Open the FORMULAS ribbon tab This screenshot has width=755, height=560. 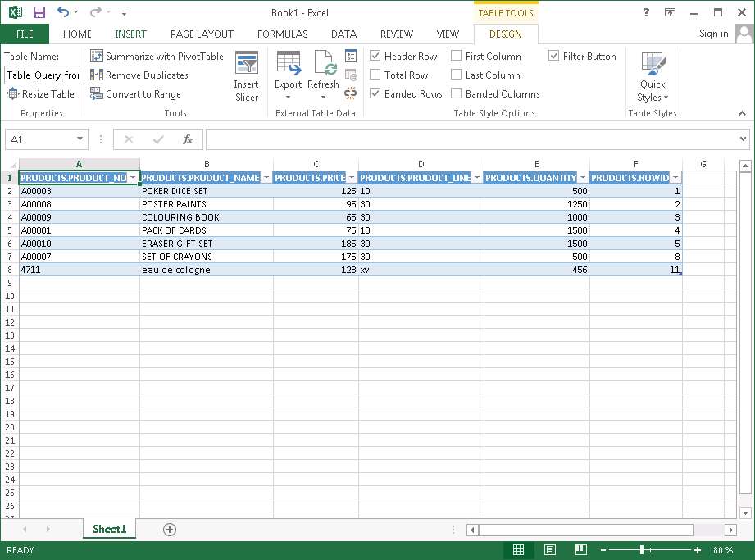click(x=282, y=34)
